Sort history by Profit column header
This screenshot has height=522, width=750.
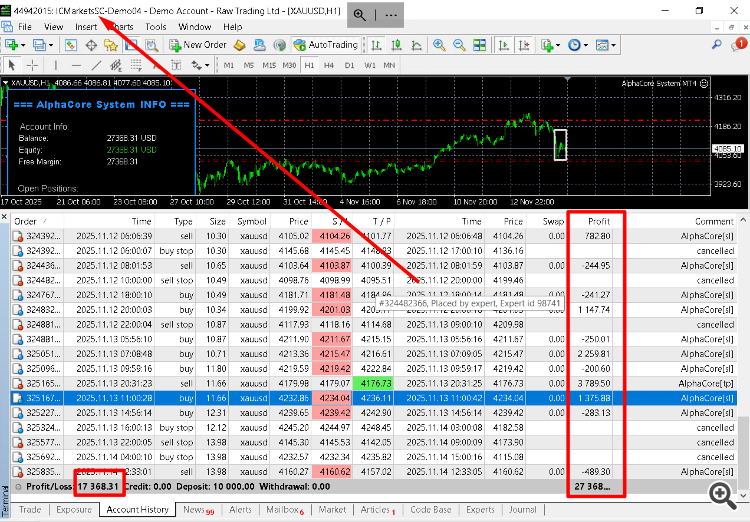point(598,221)
